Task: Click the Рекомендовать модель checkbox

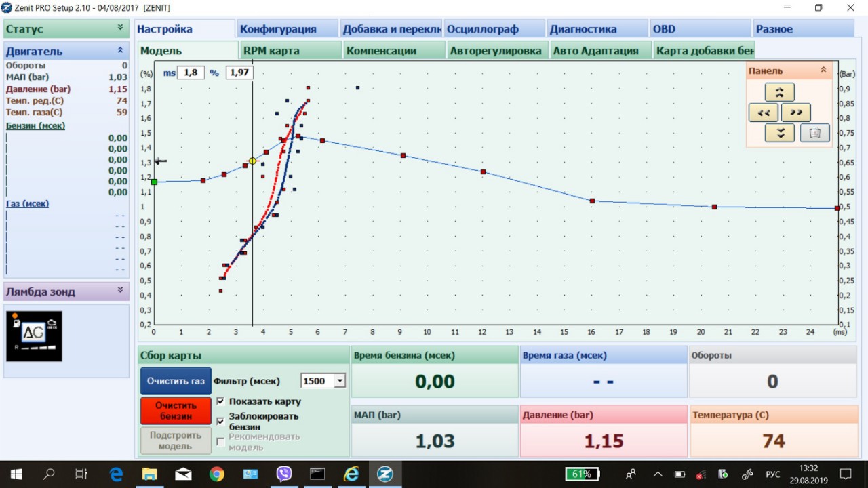Action: tap(220, 441)
